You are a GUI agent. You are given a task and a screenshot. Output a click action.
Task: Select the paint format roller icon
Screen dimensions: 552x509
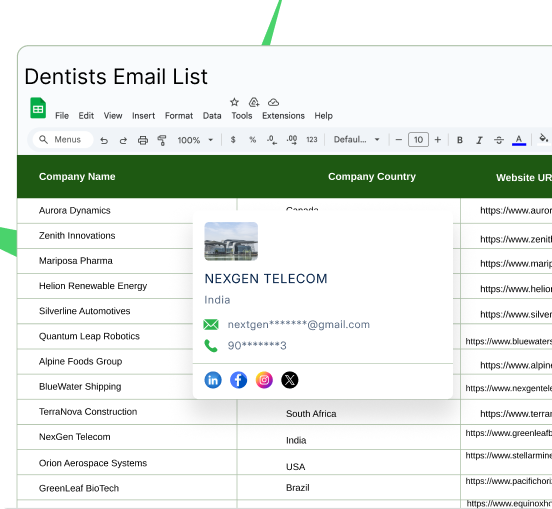coord(162,140)
